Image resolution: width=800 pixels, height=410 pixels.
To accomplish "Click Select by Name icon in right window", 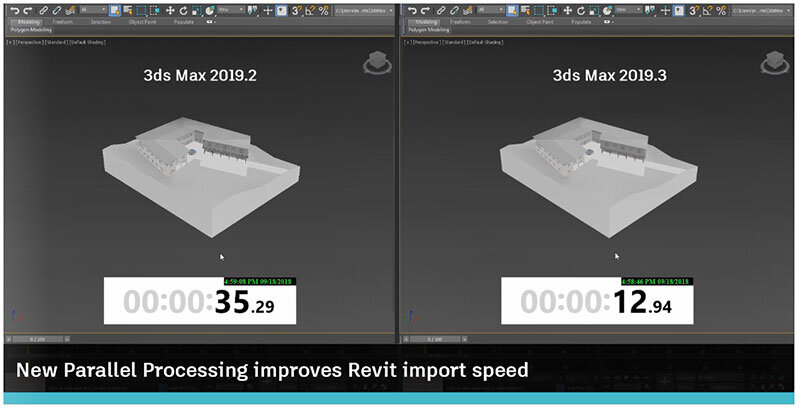I will pyautogui.click(x=525, y=11).
